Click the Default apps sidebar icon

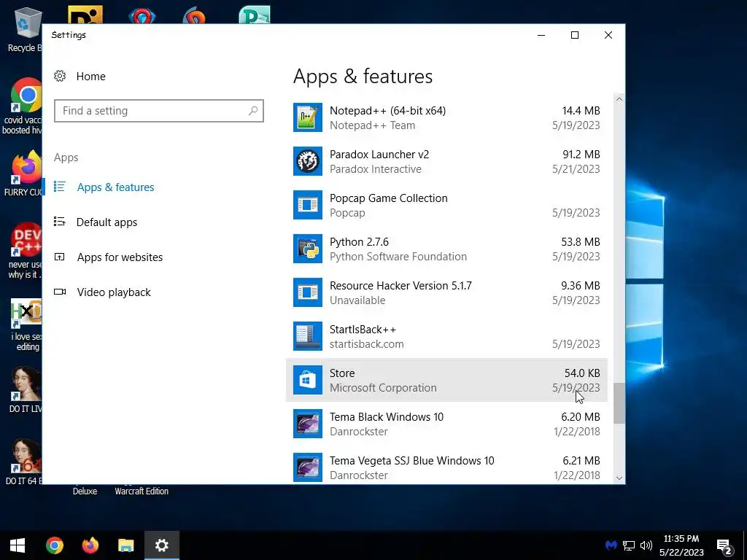pos(60,222)
